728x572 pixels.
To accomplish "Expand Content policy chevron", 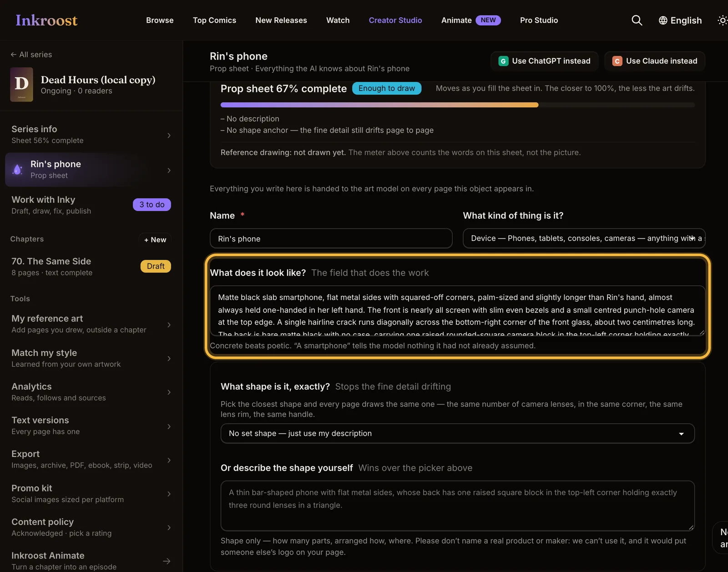I will 169,527.
